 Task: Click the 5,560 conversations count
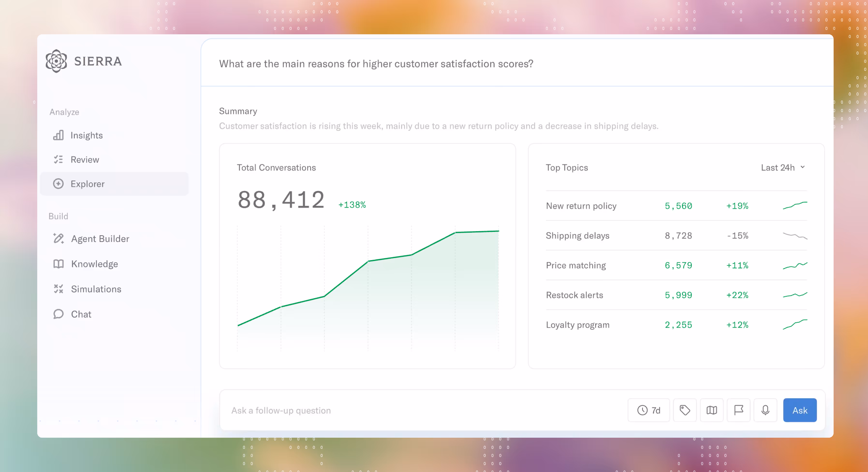pos(678,206)
